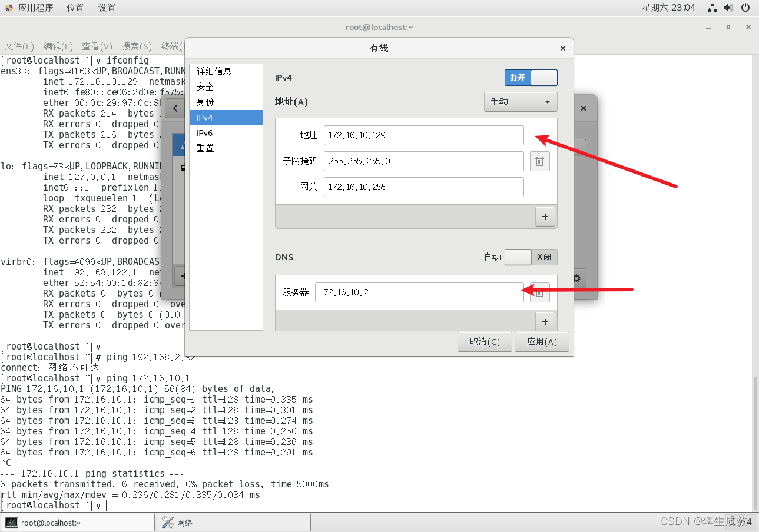Close the 有线 dialog
Viewport: 759px width, 532px height.
click(x=562, y=48)
